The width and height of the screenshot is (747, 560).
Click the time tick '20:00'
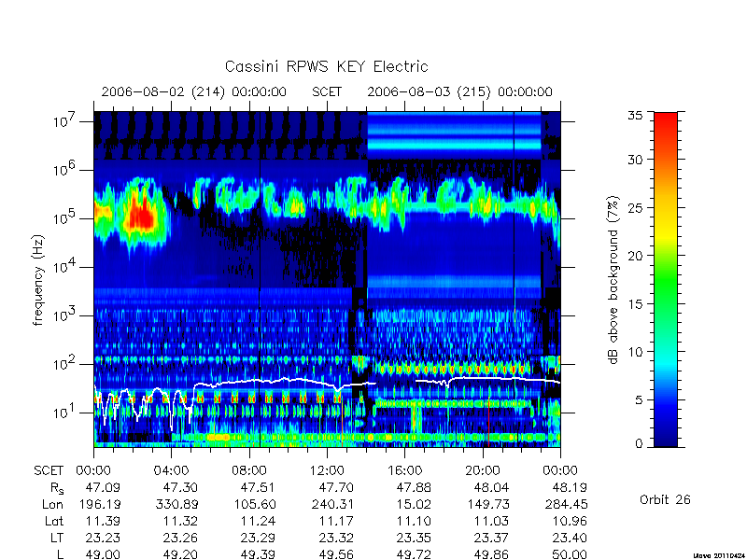click(x=483, y=471)
